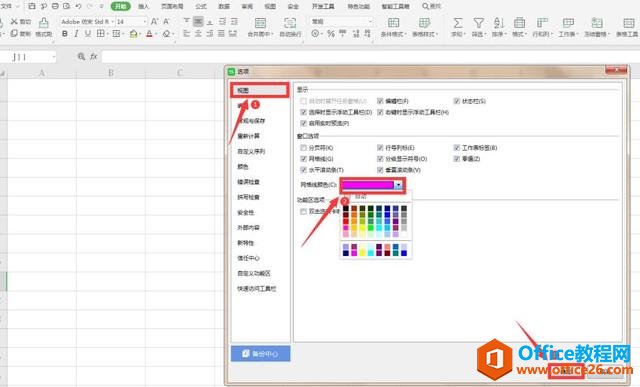Toggle the 行号列标(E) checkbox
Image resolution: width=640 pixels, height=387 pixels.
(x=380, y=147)
